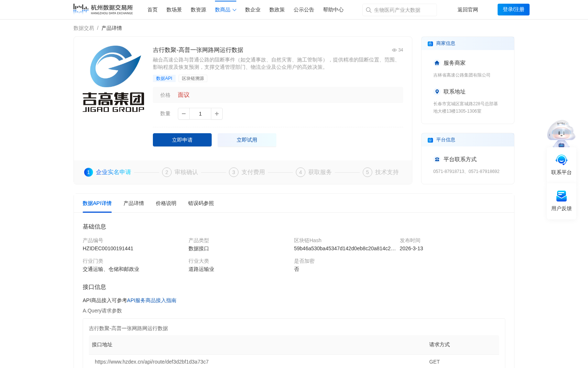This screenshot has width=588, height=368.
Task: Click 返回官网 link
Action: (x=468, y=10)
